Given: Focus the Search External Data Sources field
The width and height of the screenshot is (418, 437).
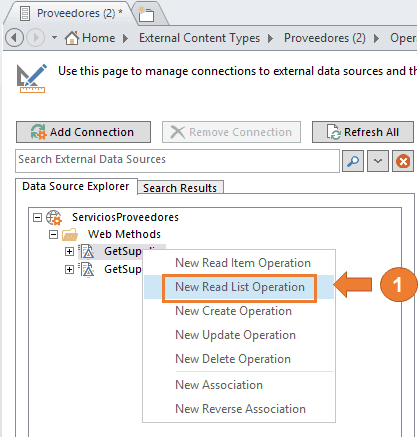Looking at the screenshot, I should 177,161.
